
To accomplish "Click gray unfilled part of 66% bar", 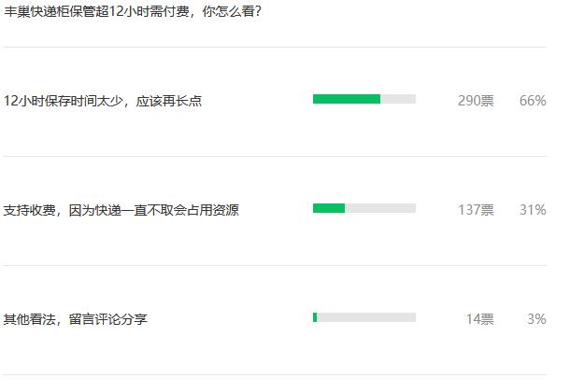I will (x=398, y=99).
